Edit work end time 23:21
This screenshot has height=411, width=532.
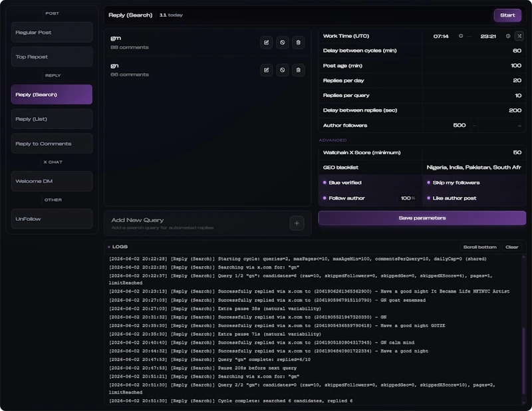(488, 37)
